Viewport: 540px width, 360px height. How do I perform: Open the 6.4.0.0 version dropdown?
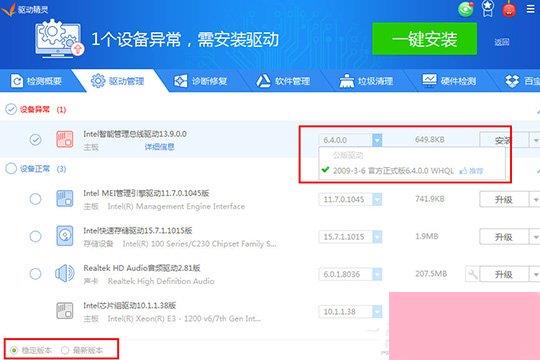coord(377,140)
